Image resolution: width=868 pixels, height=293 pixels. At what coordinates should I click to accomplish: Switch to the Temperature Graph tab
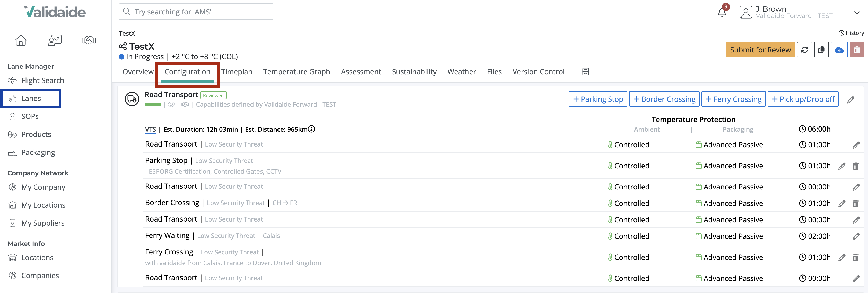[297, 71]
